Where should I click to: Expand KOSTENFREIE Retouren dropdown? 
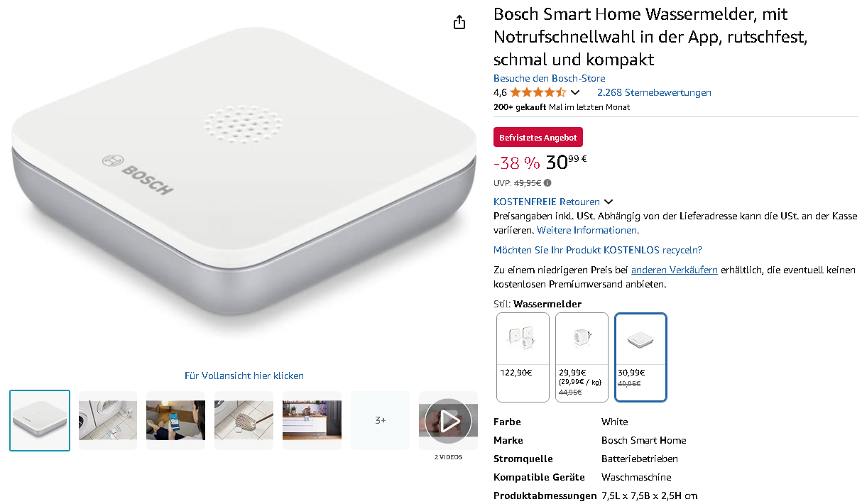609,202
